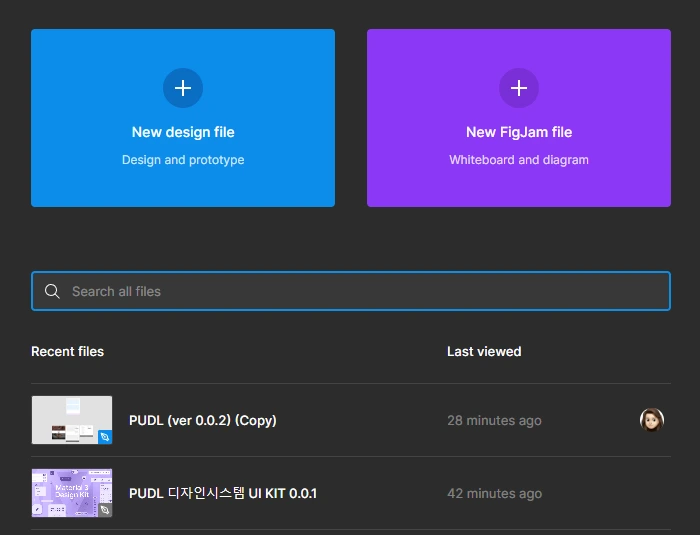
Task: Click the Recent files column header
Action: click(67, 351)
